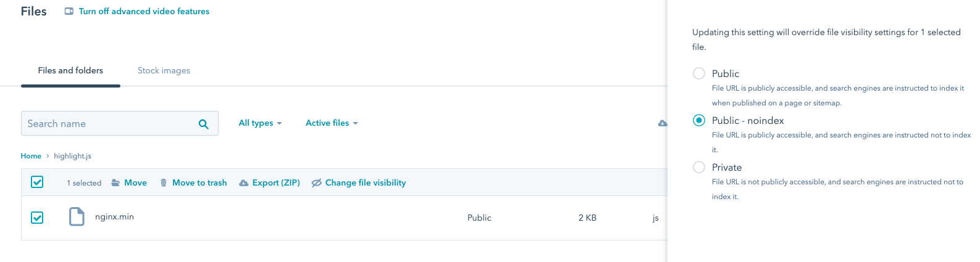
Task: Switch to the Stock images tab
Action: 164,70
